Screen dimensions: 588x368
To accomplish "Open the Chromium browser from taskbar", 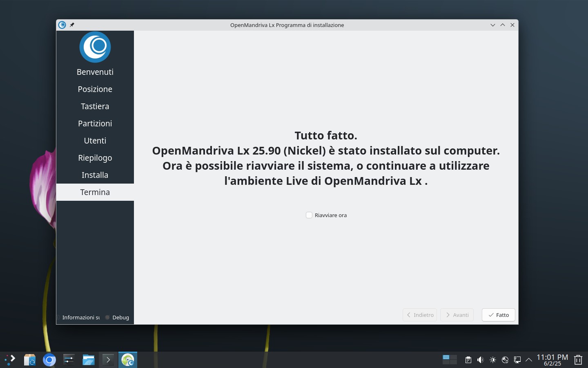I will click(x=49, y=360).
